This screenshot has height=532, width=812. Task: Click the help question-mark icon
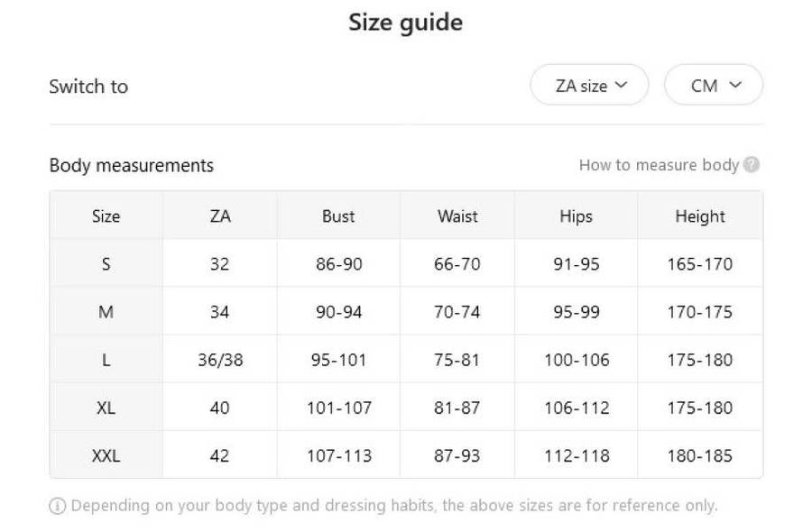click(x=752, y=165)
